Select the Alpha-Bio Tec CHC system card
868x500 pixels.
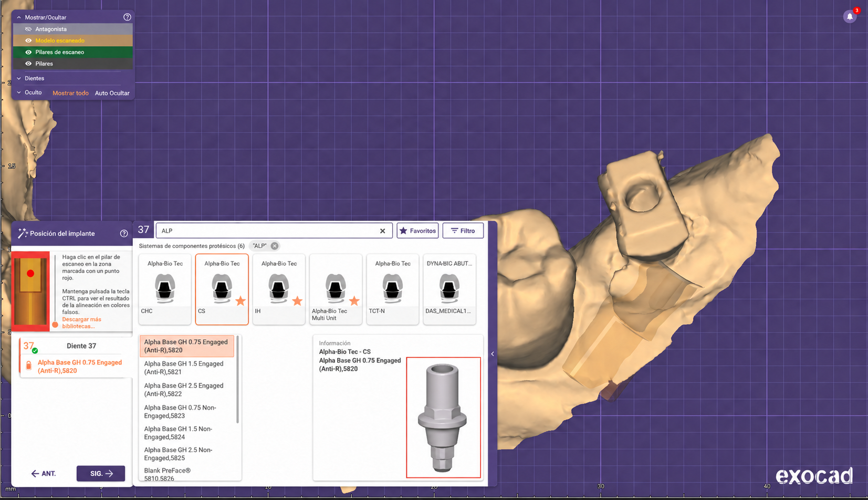point(165,289)
